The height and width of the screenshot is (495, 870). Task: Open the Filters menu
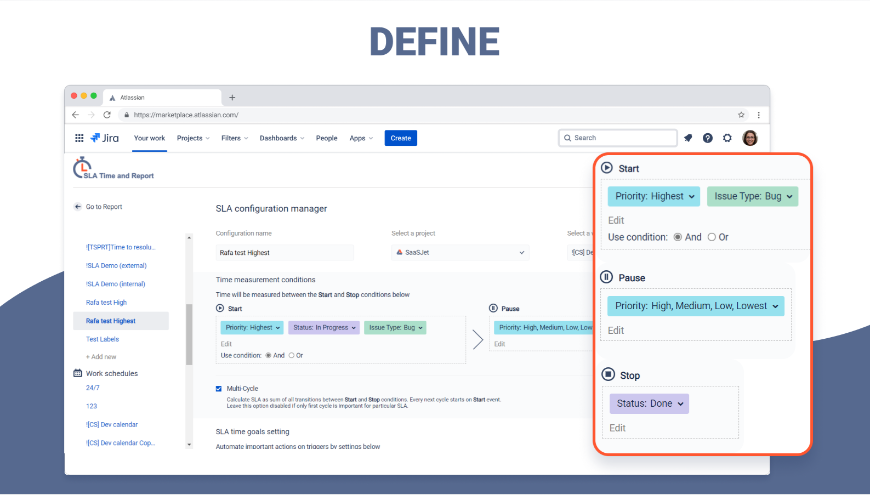click(x=235, y=138)
